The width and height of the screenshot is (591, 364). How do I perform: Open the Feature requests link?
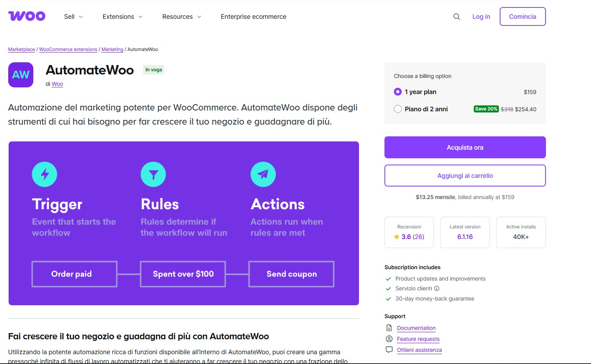coord(418,339)
